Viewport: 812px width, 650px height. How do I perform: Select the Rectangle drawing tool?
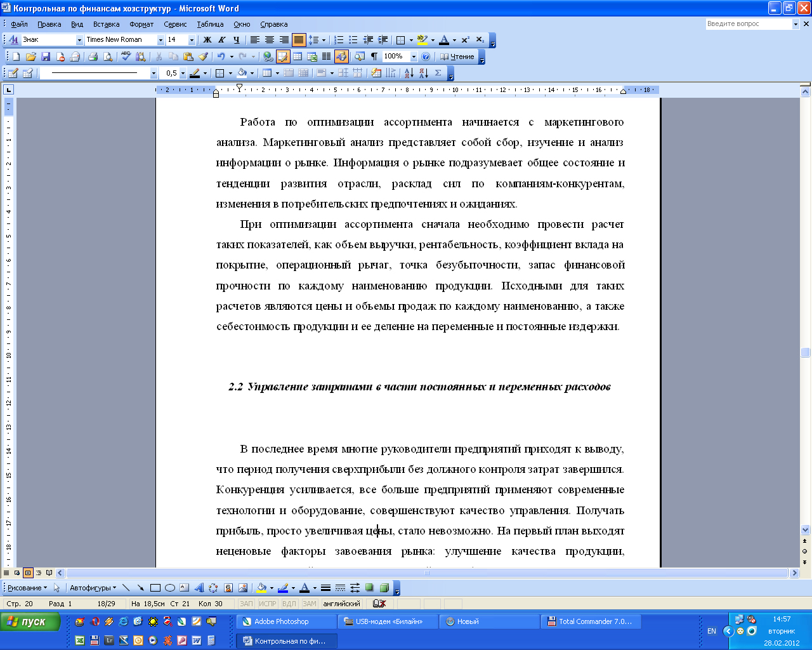point(155,588)
